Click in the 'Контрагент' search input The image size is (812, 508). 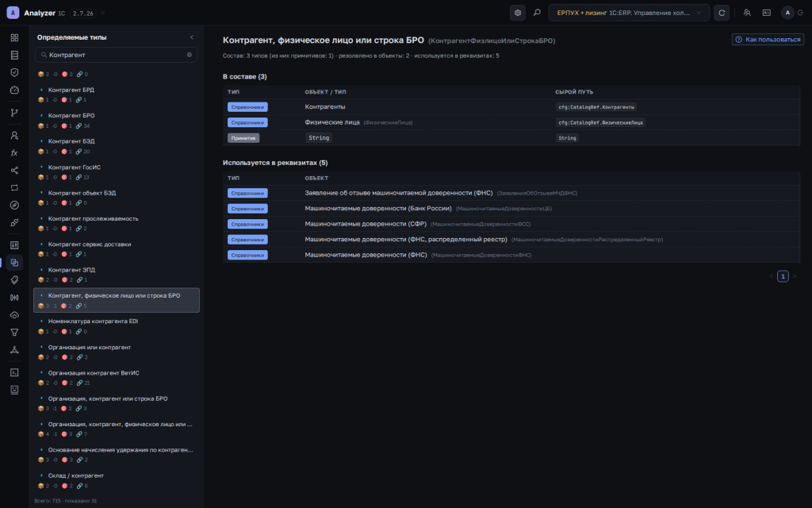pos(116,55)
